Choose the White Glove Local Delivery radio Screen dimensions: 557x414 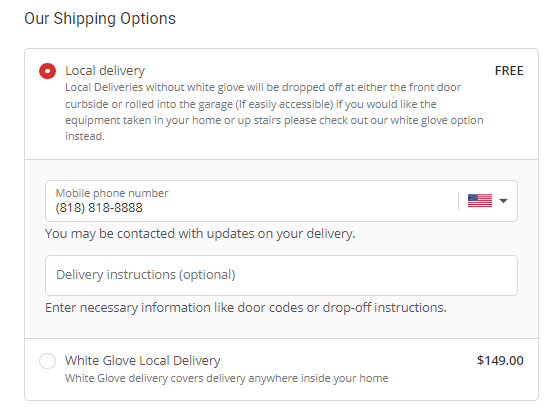point(47,361)
